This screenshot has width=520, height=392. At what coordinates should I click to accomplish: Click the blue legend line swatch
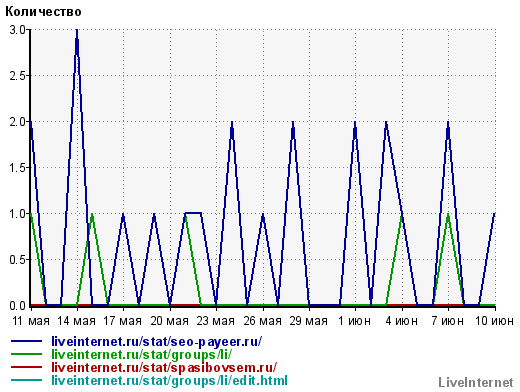coord(27,341)
